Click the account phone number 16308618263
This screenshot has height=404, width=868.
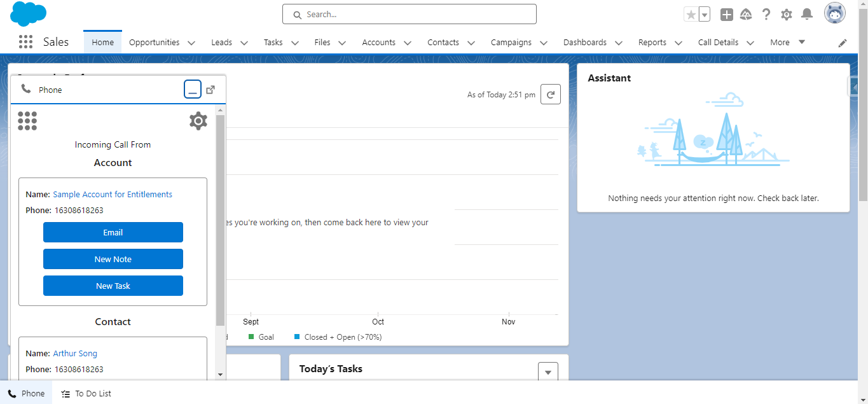[x=79, y=210]
